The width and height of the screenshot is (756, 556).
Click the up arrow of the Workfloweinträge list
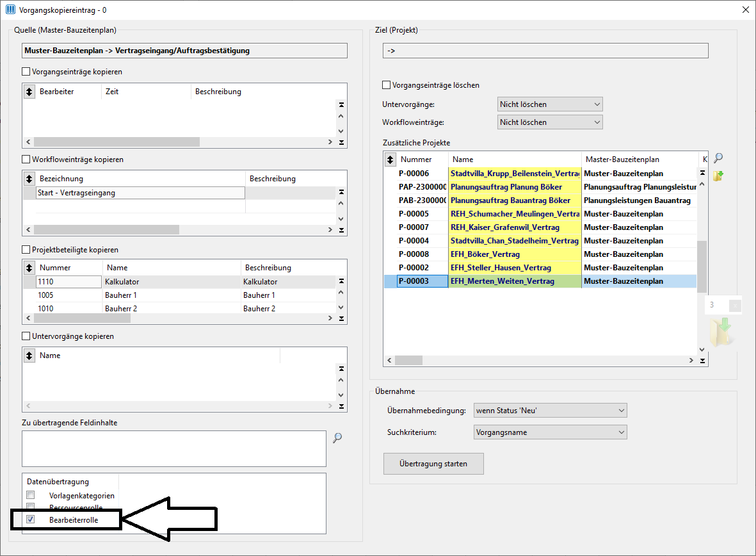(341, 204)
